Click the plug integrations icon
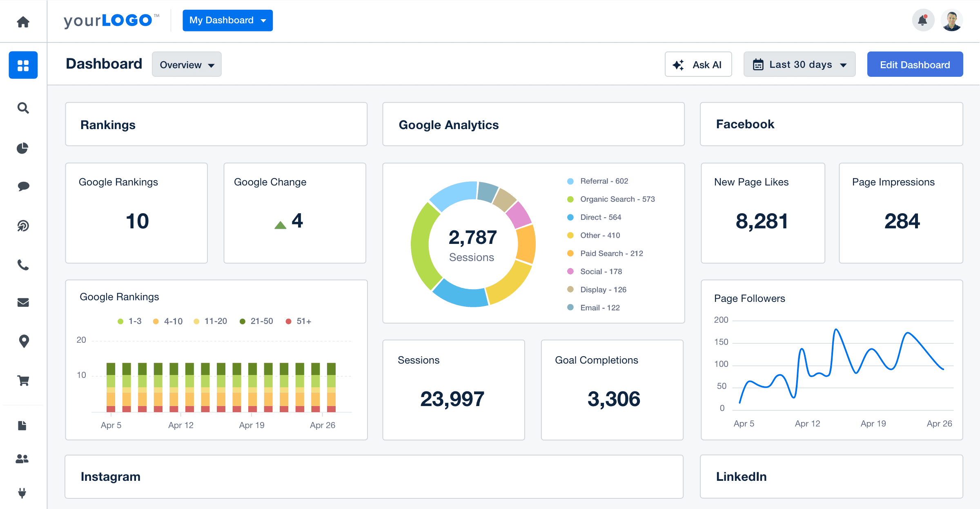The height and width of the screenshot is (509, 980). [22, 493]
